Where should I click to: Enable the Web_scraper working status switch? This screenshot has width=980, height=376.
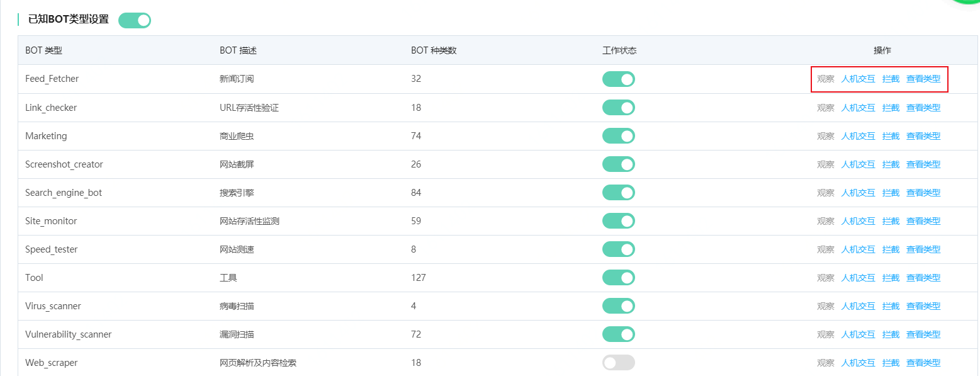[x=619, y=363]
